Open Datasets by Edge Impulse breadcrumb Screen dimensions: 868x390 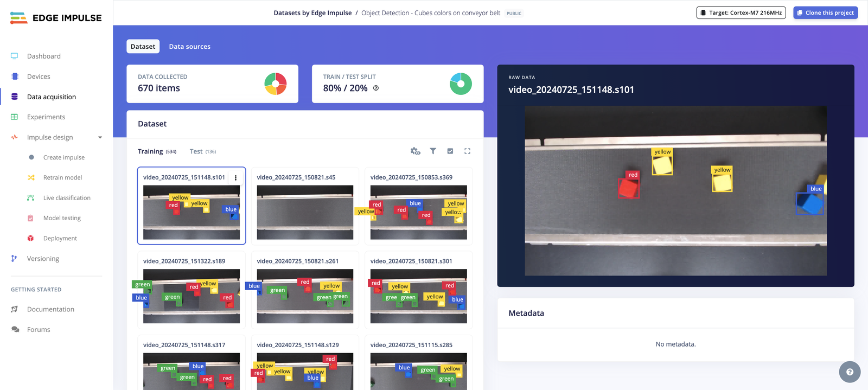[x=312, y=13]
